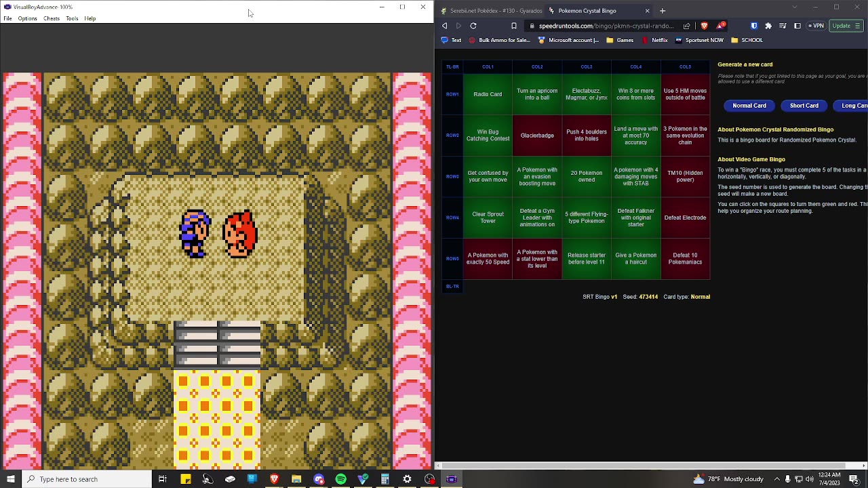868x488 pixels.
Task: Open Discord from the taskbar
Action: 319,479
